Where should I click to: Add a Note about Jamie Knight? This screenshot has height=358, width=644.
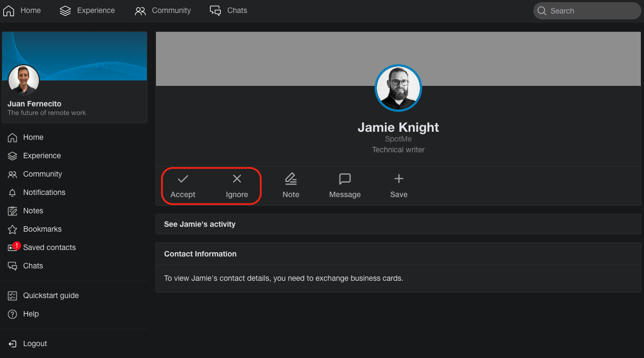point(291,186)
